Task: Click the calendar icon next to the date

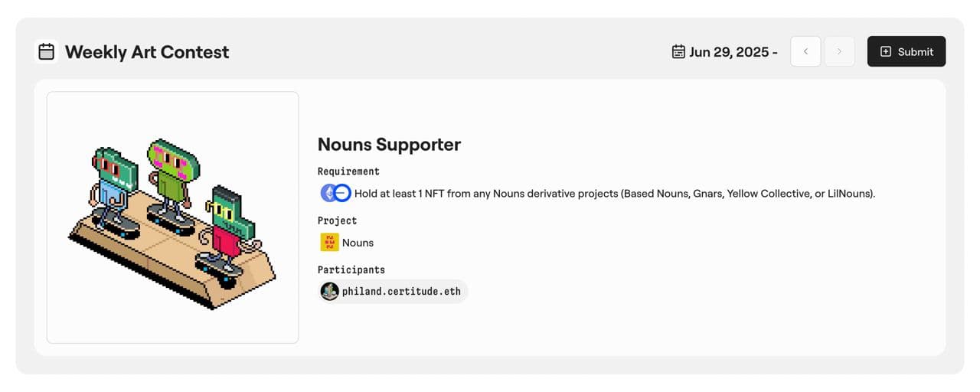Action: [x=678, y=52]
